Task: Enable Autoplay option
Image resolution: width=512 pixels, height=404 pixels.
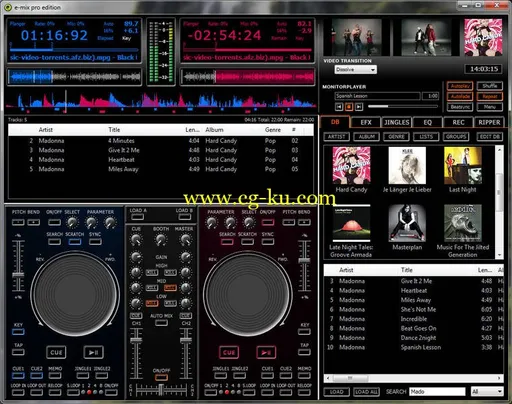Action: click(x=460, y=86)
